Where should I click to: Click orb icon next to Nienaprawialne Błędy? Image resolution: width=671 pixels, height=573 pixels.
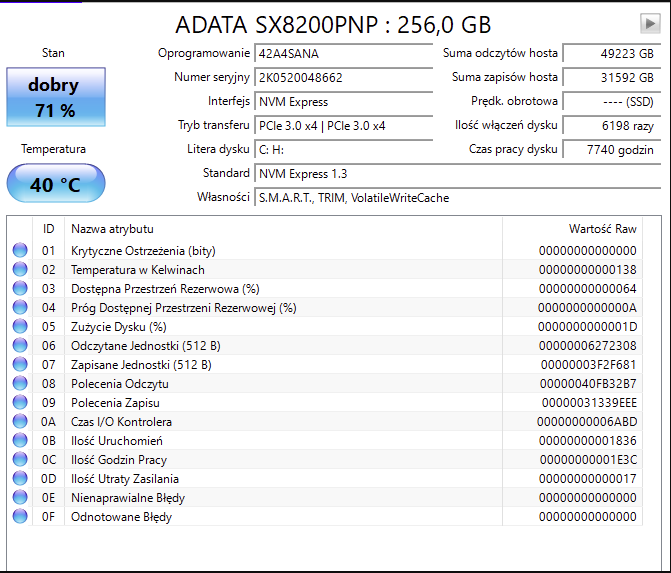(x=20, y=498)
